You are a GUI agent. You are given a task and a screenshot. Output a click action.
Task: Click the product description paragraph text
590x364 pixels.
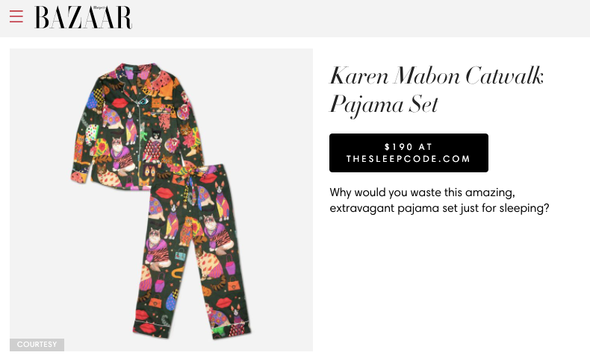439,200
